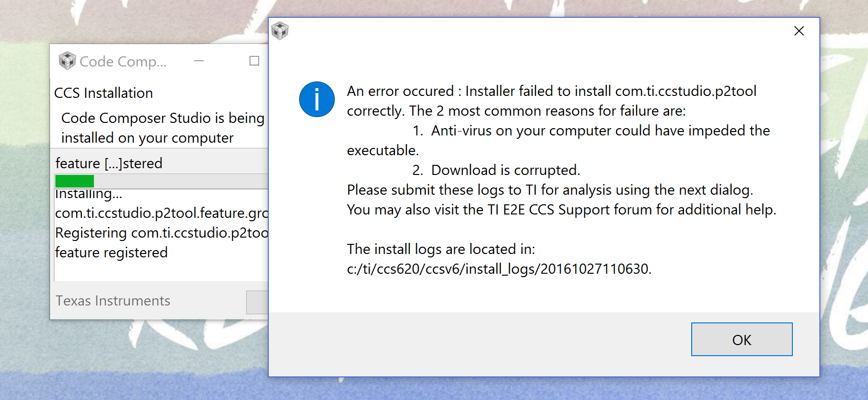868x400 pixels.
Task: Click the Code Composer cube icon
Action: 66,61
